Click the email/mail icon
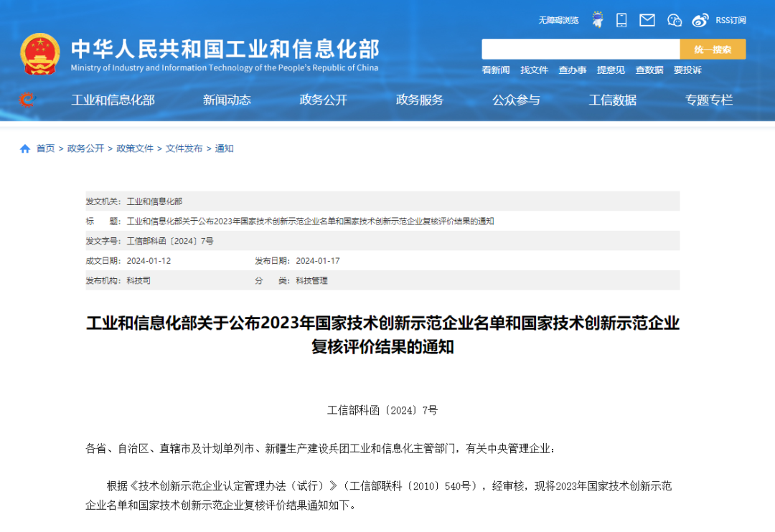Image resolution: width=775 pixels, height=532 pixels. (x=647, y=19)
